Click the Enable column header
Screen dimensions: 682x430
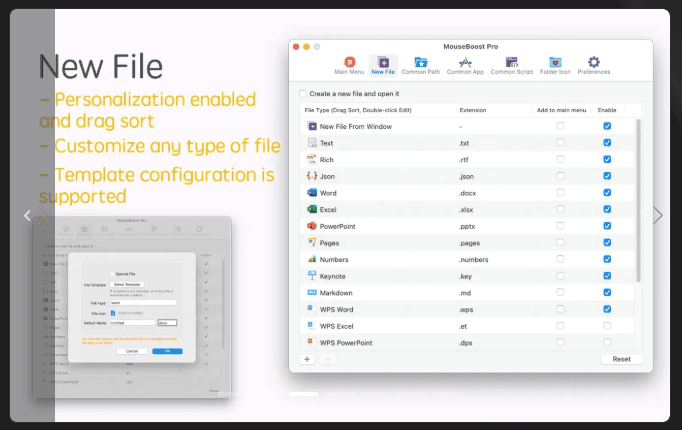coord(607,110)
